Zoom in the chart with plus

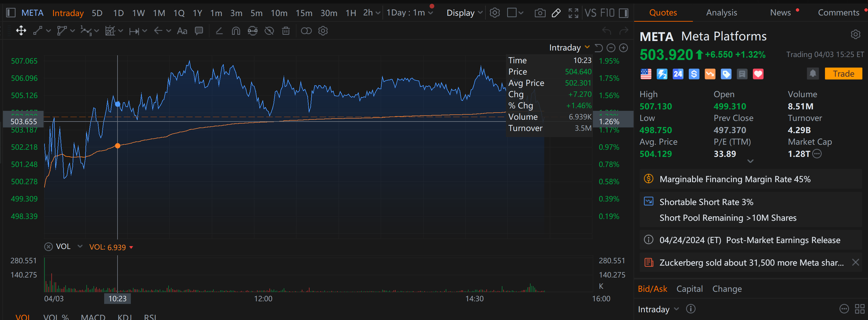[623, 48]
